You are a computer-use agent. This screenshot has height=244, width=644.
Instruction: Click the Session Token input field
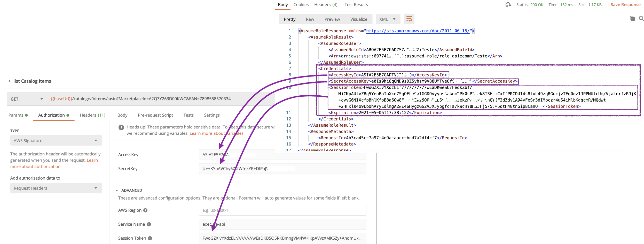[282, 238]
